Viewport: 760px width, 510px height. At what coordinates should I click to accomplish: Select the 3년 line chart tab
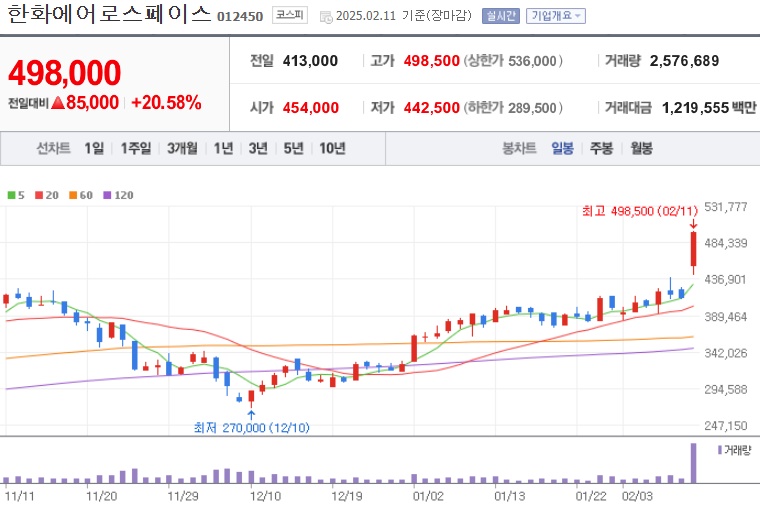pyautogui.click(x=258, y=148)
